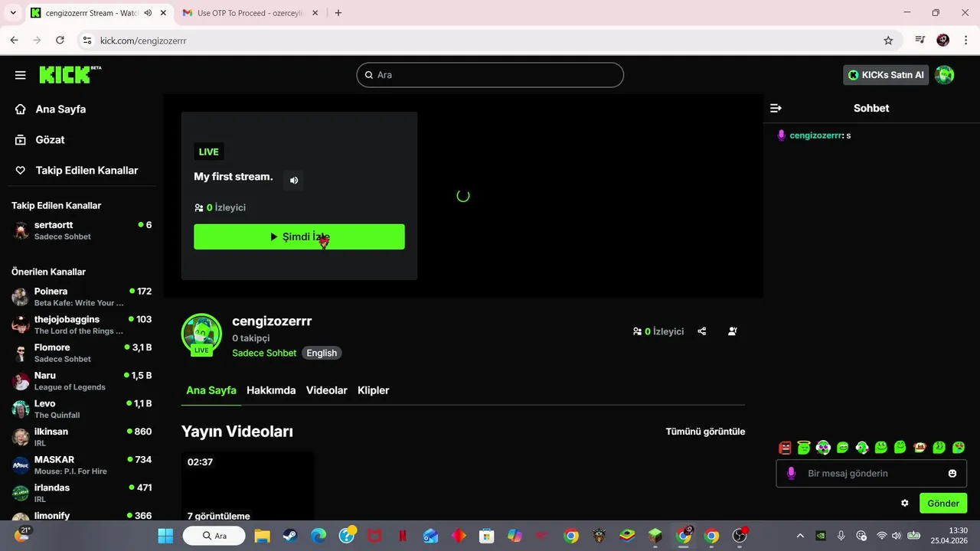
Task: Select the Ana Sayfa channel tab
Action: tap(211, 390)
